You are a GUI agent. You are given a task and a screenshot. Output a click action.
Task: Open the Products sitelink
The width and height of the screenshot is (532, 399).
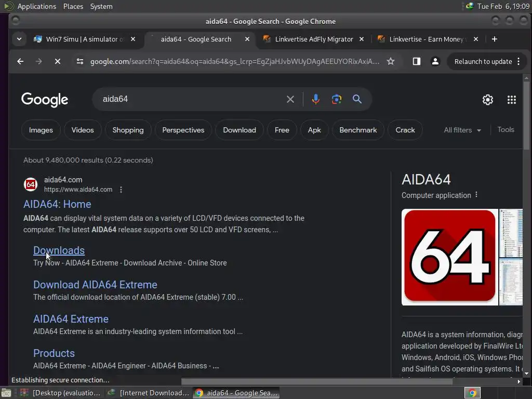(x=54, y=353)
